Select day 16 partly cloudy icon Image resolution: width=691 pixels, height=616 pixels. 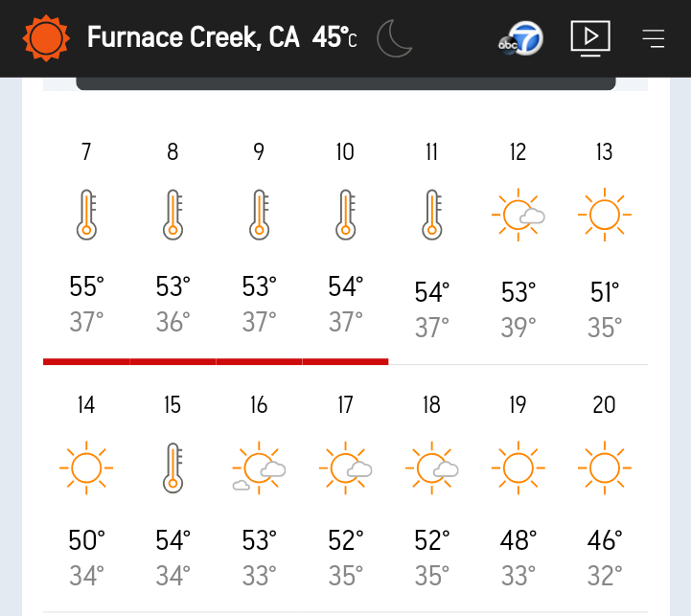click(259, 468)
